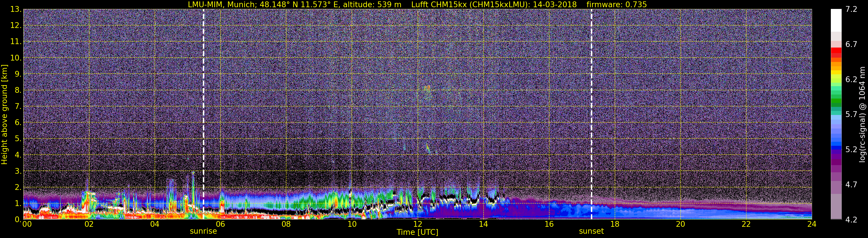
Task: Click the '6.7' colorbar value
Action: click(851, 44)
